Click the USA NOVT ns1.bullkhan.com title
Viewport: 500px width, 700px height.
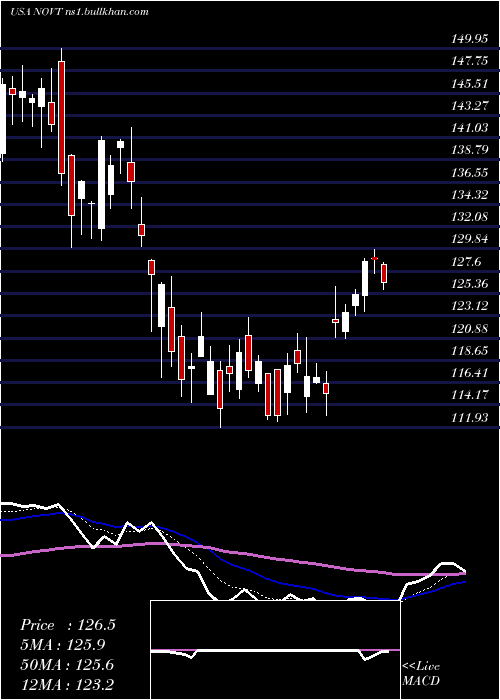pyautogui.click(x=79, y=12)
